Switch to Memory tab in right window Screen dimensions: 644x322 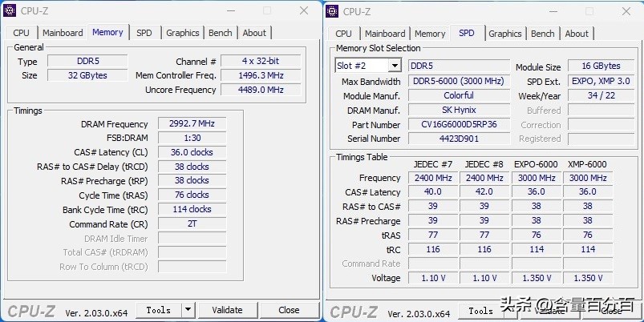coord(430,34)
